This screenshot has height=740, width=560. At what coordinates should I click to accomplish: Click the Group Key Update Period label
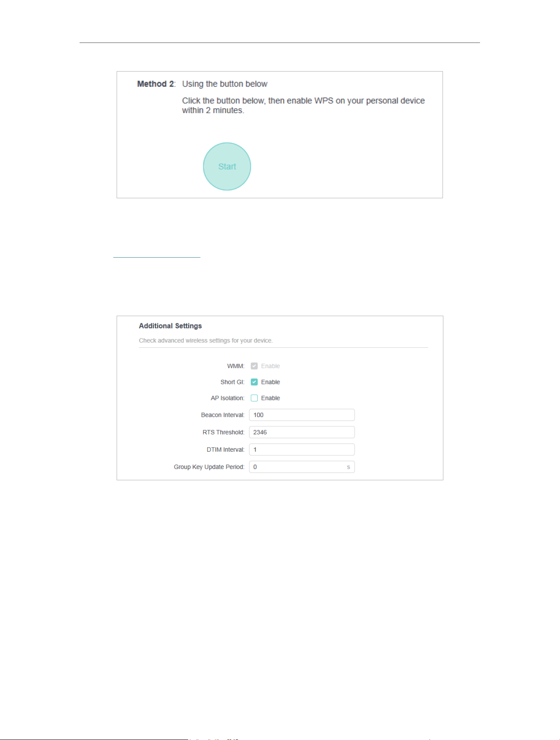coord(209,467)
